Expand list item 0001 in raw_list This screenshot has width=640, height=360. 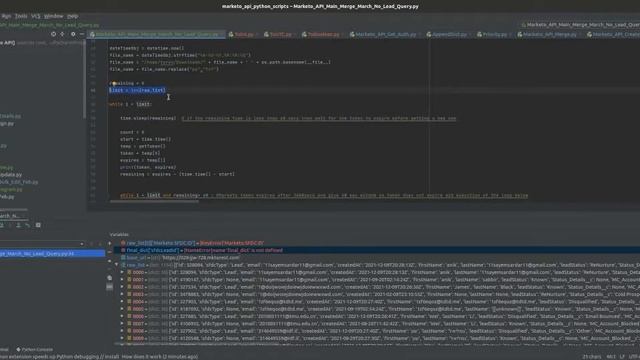pyautogui.click(x=122, y=280)
